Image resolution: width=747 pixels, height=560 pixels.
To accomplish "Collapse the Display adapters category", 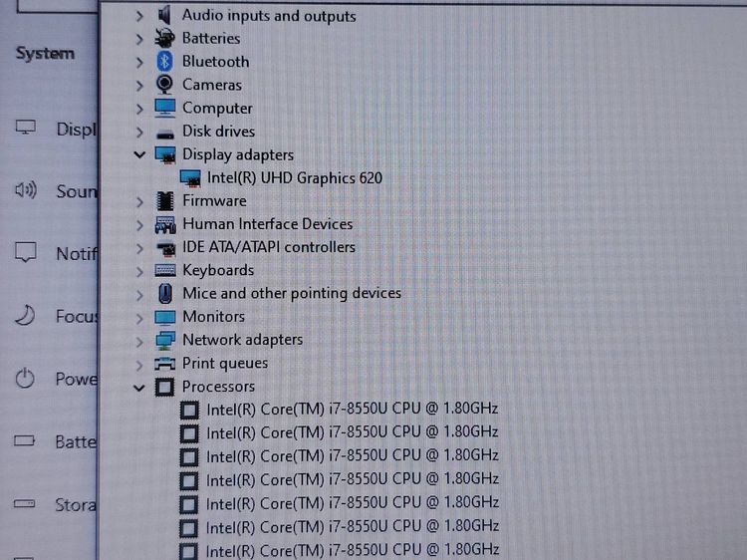I will click(139, 154).
